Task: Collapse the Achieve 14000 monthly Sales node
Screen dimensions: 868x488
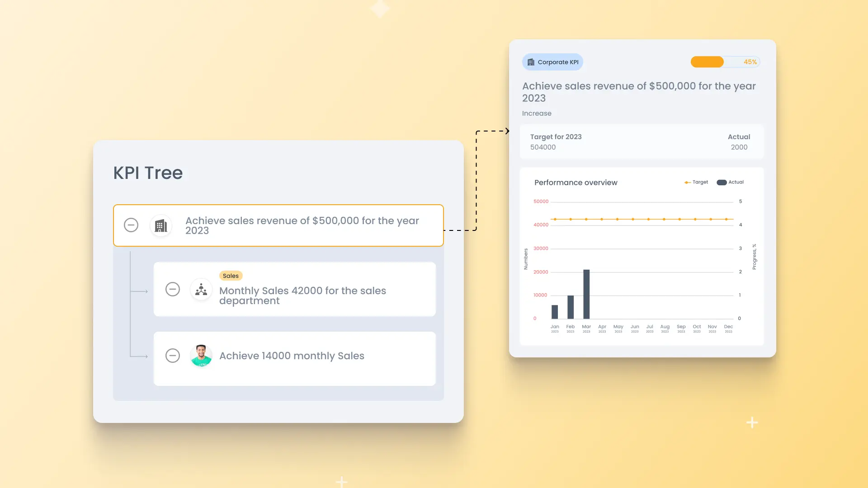Action: click(173, 356)
